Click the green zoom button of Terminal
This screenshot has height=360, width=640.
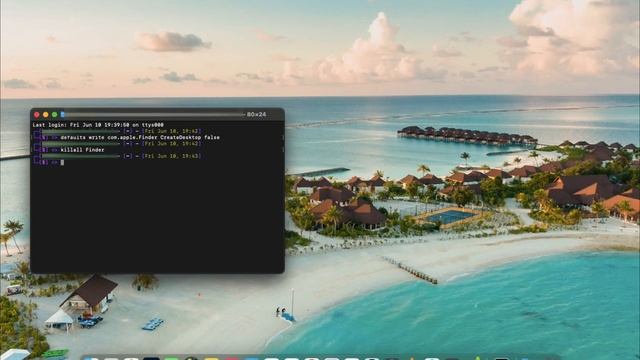[54, 115]
